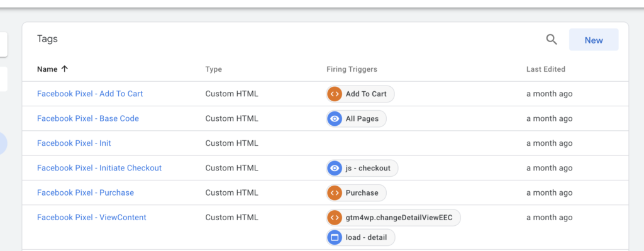Click the Tags panel heading

pos(47,39)
